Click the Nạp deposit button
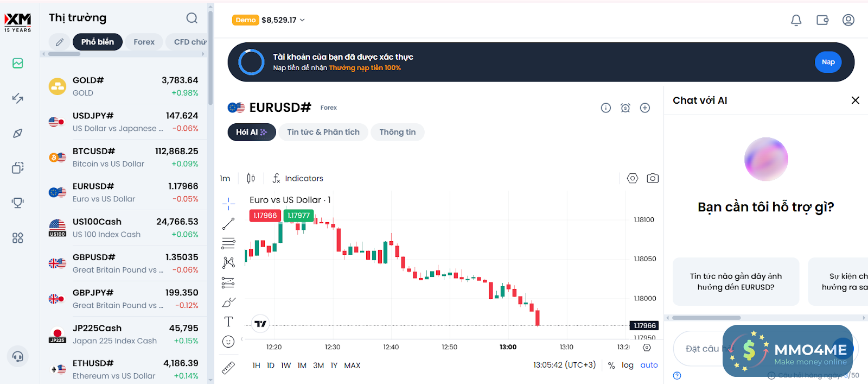The height and width of the screenshot is (384, 868). tap(828, 62)
